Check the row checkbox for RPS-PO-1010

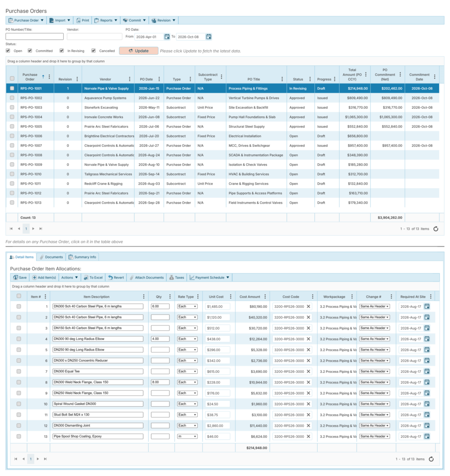click(12, 174)
